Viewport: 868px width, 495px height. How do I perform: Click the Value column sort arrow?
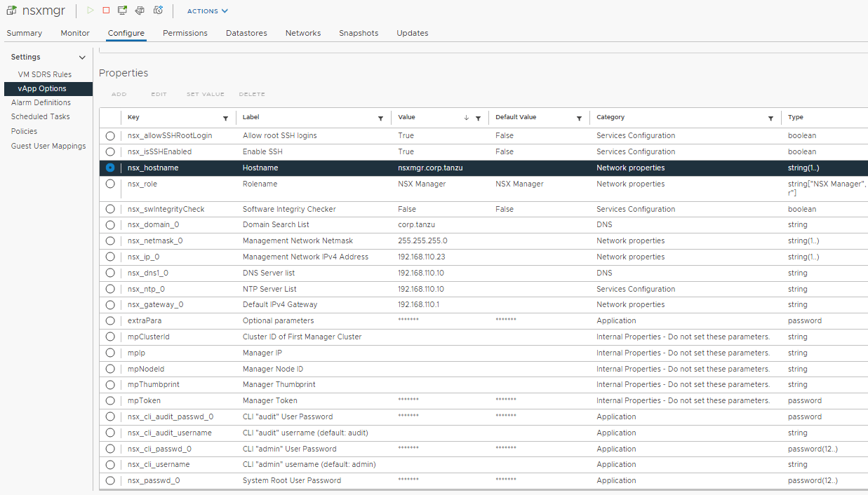point(467,118)
